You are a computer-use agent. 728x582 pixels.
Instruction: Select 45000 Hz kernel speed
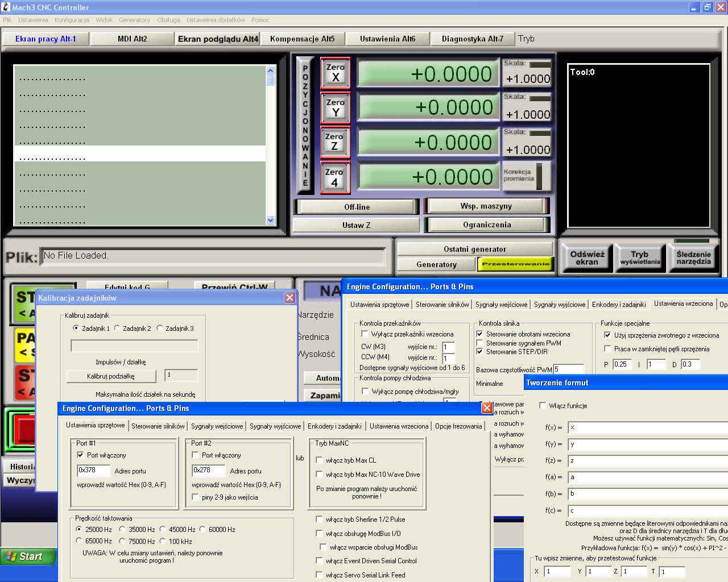(163, 529)
